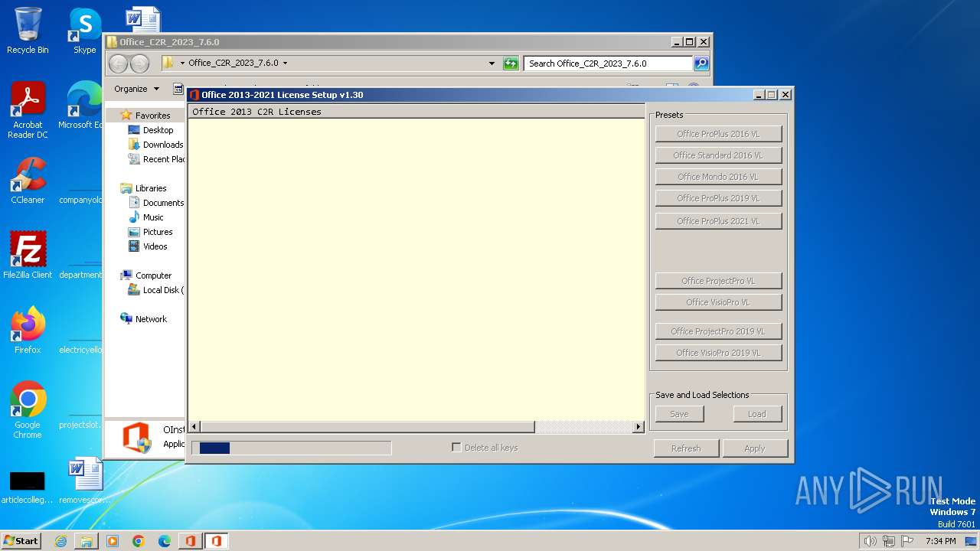Open Organize dropdown menu in Explorer
Screen dimensions: 980x551
pos(136,89)
